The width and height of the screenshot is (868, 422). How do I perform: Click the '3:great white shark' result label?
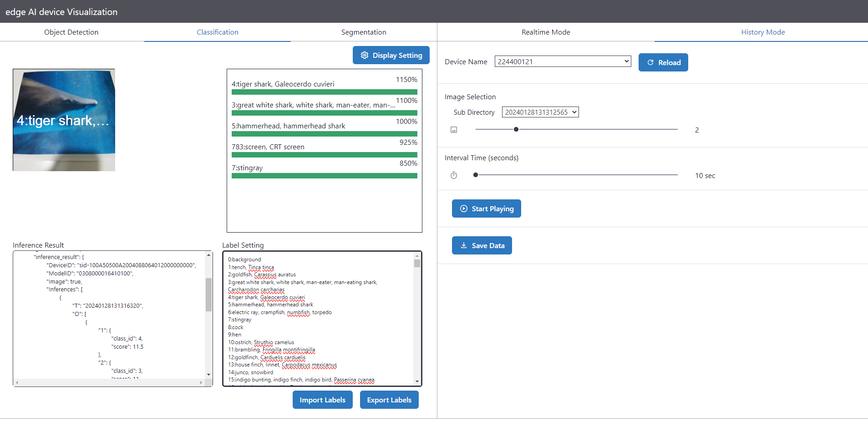(x=313, y=105)
